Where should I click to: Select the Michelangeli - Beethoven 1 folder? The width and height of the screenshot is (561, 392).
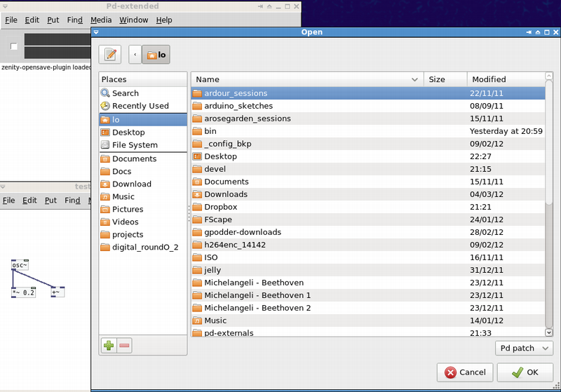coord(367,295)
